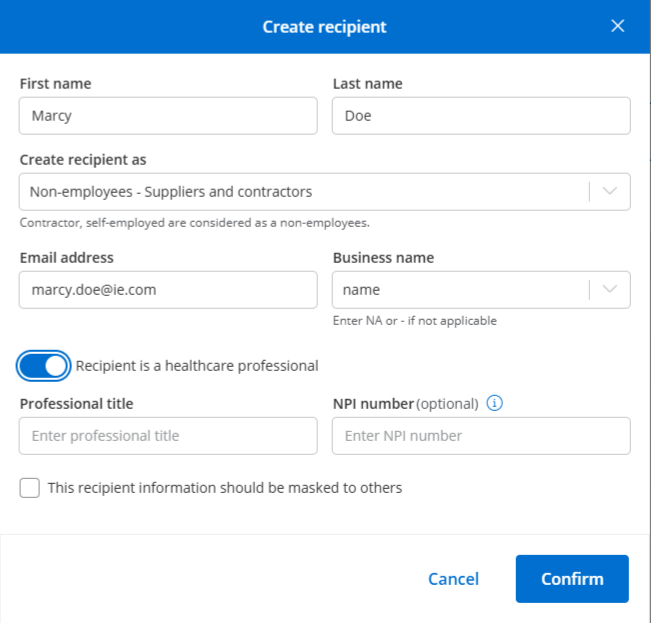Expand the Create recipient as chevron arrow

tap(609, 191)
